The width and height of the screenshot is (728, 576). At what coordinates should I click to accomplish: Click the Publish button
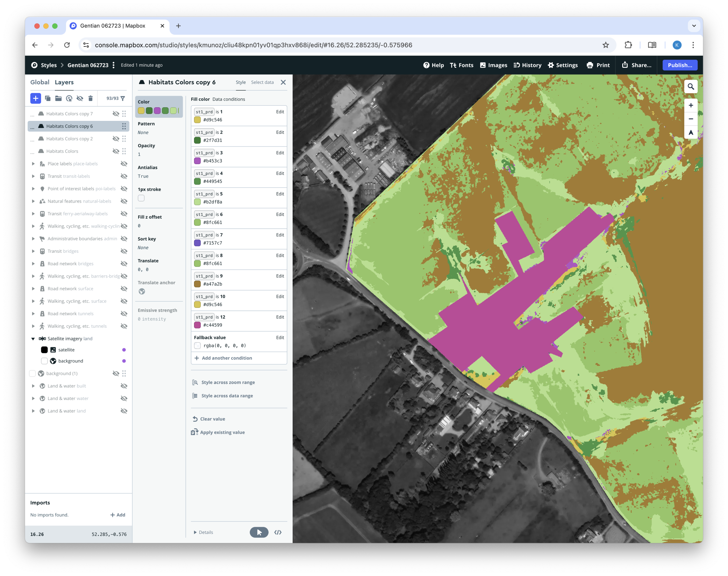pos(680,65)
